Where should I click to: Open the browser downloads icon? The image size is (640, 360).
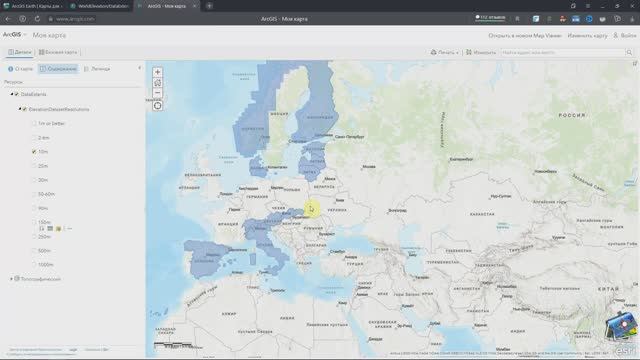632,19
